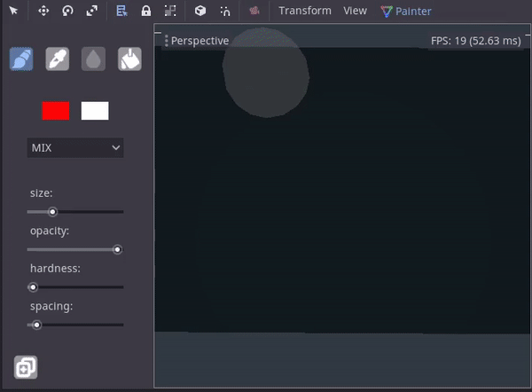Click the white secondary color swatch

95,111
